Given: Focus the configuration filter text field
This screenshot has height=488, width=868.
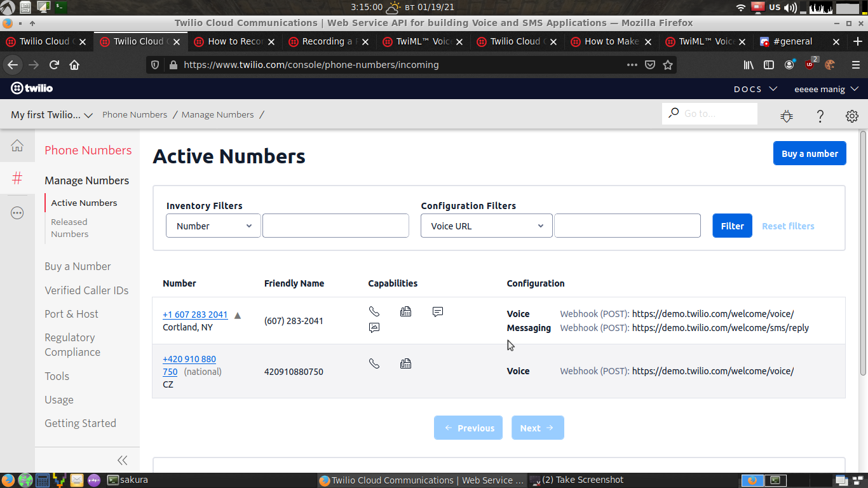Looking at the screenshot, I should click(x=627, y=226).
